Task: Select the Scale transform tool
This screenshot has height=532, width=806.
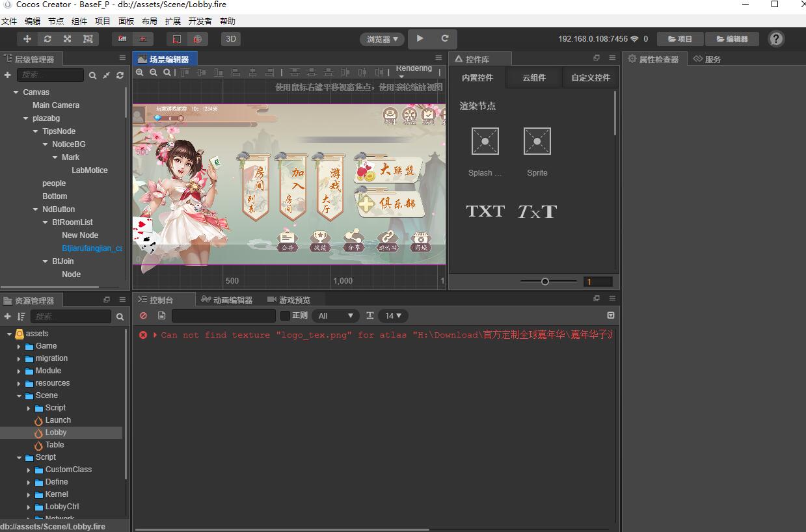Action: coord(67,39)
